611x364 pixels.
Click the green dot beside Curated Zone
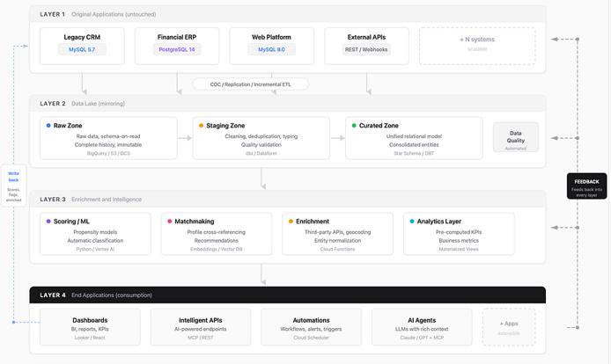(354, 126)
